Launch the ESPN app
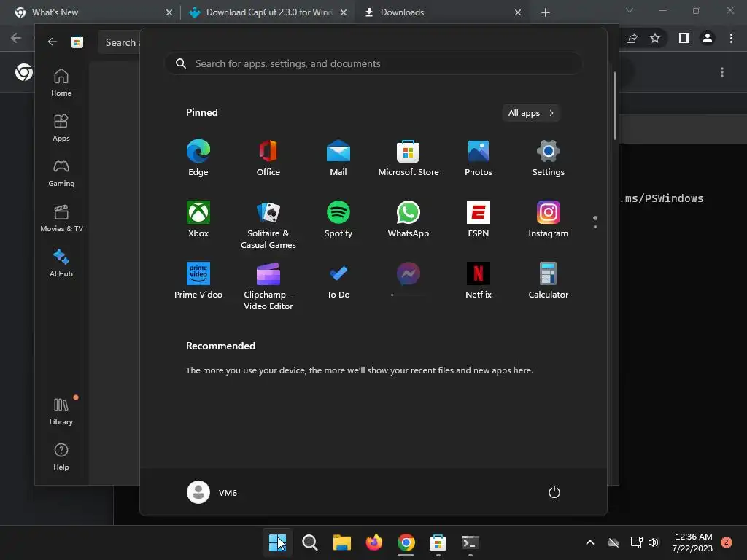The width and height of the screenshot is (747, 560). coord(479,219)
